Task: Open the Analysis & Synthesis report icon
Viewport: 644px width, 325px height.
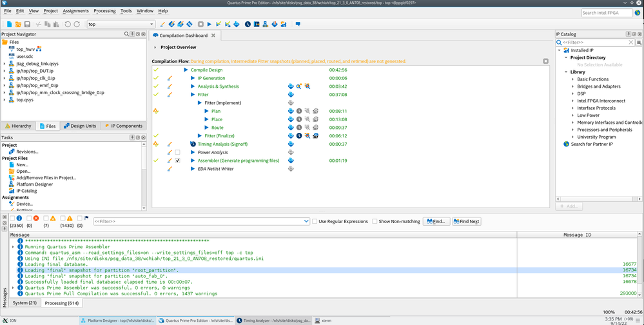Action: pos(291,86)
